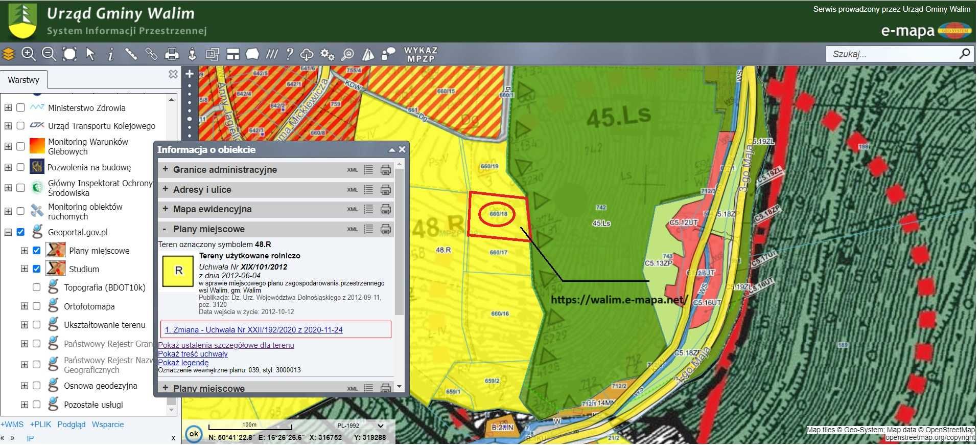The height and width of the screenshot is (445, 980).
Task: Click the IP link at bottom
Action: (x=30, y=438)
